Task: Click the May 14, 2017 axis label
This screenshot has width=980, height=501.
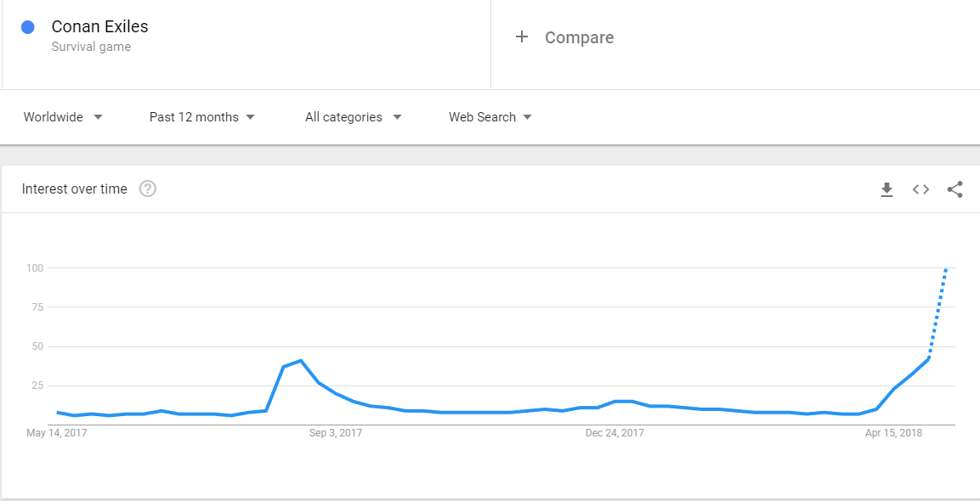Action: [x=57, y=432]
